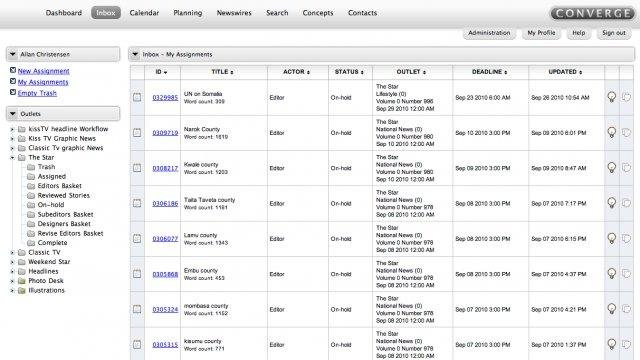Viewport: 640px width, 360px height.
Task: Click the Administration button
Action: (489, 33)
